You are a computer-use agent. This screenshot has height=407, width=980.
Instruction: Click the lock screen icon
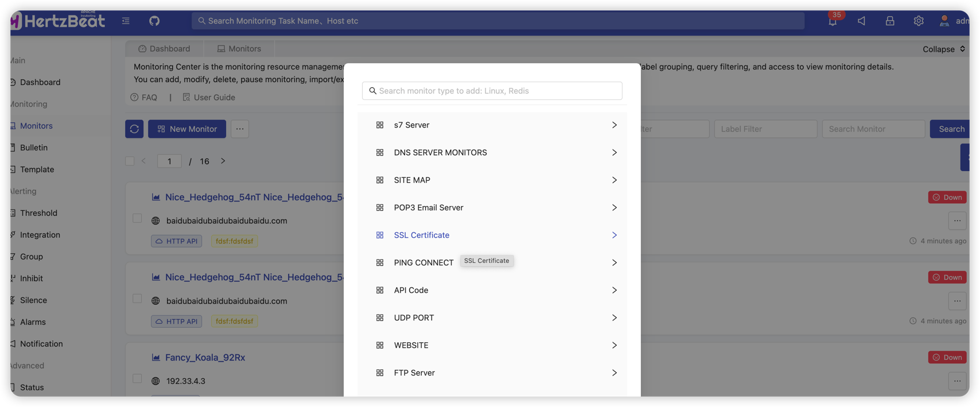(889, 21)
